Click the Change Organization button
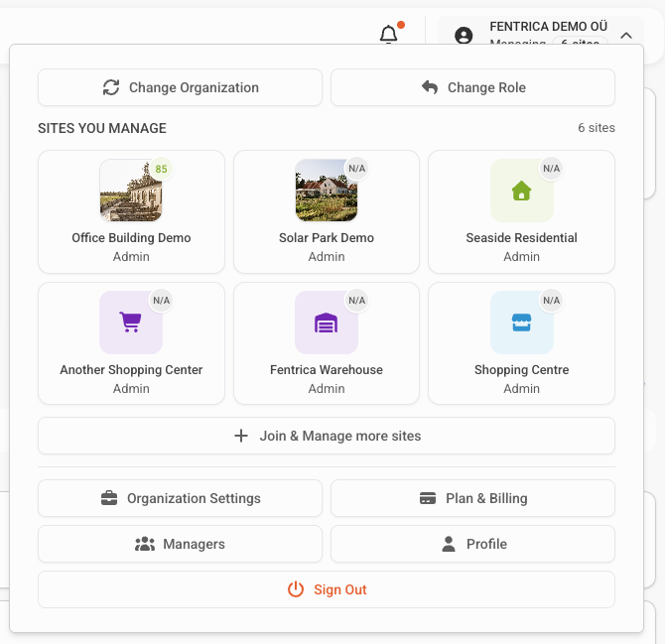 (180, 87)
